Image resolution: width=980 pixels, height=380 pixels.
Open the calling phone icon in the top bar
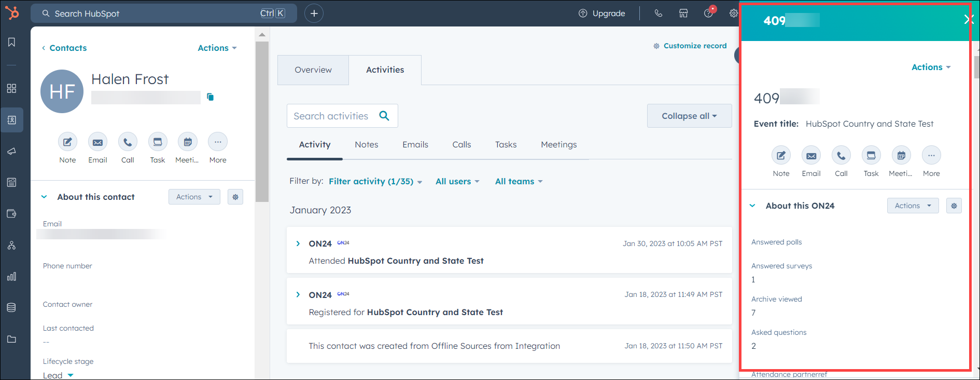[x=659, y=13]
